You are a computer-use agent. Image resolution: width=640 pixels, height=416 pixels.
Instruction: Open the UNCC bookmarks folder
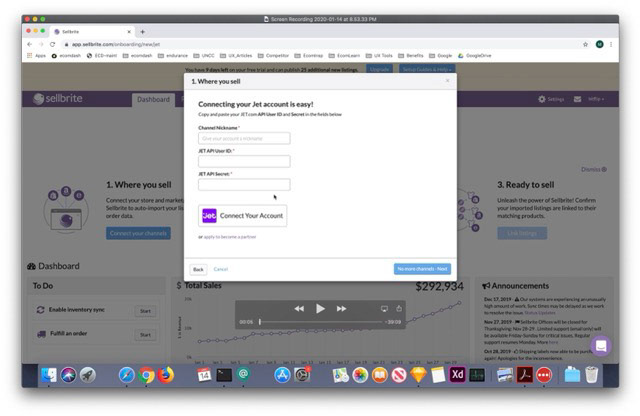204,56
